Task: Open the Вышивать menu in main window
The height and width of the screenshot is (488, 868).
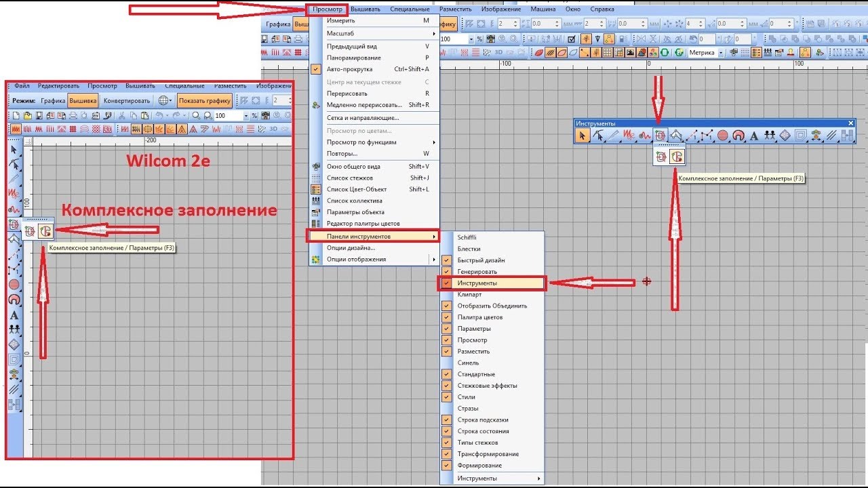Action: click(x=366, y=9)
